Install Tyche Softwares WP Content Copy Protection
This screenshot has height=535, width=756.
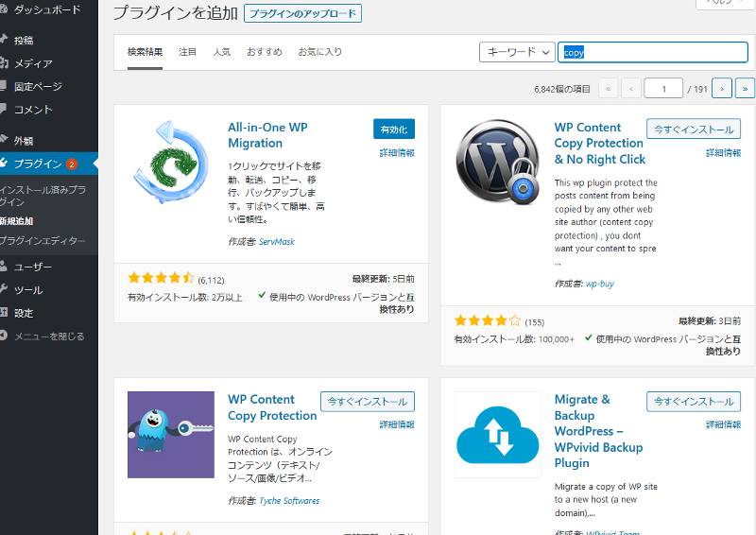pos(368,402)
